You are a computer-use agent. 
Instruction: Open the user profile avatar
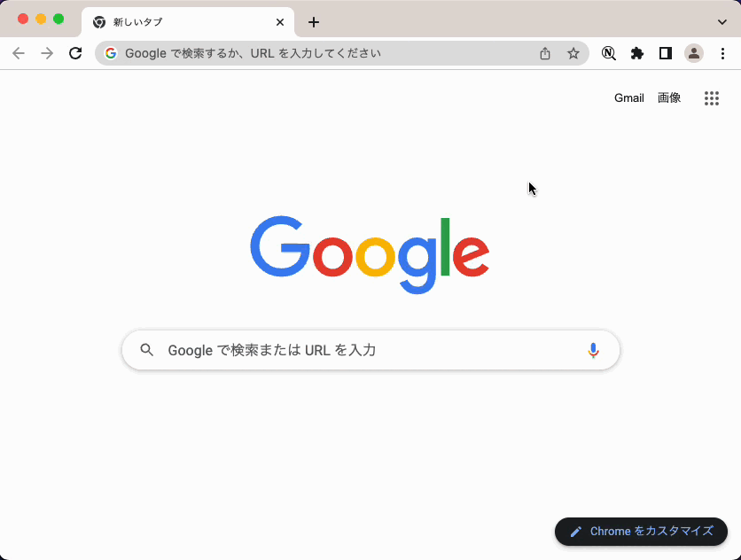[694, 53]
